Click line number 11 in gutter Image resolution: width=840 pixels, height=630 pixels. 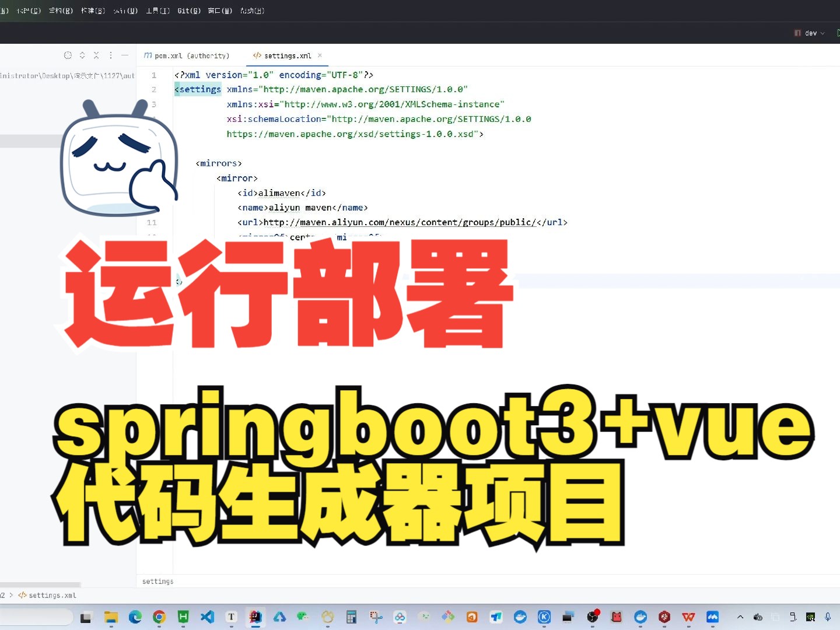[x=152, y=223]
